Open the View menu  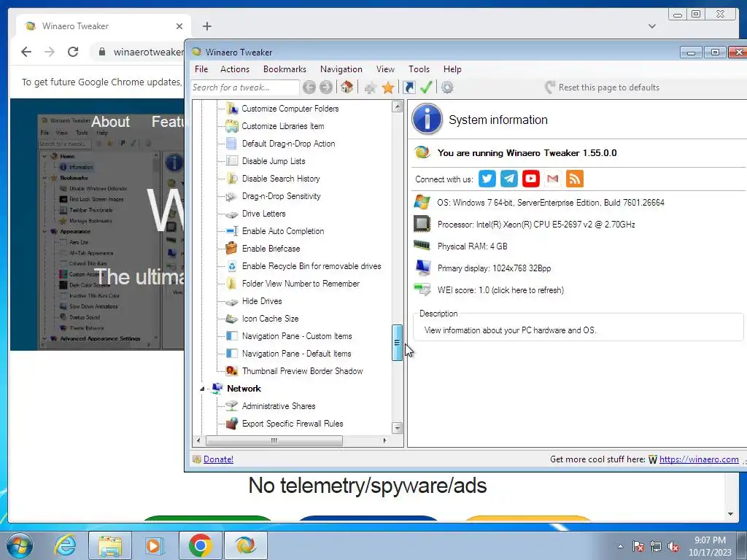[x=385, y=69]
